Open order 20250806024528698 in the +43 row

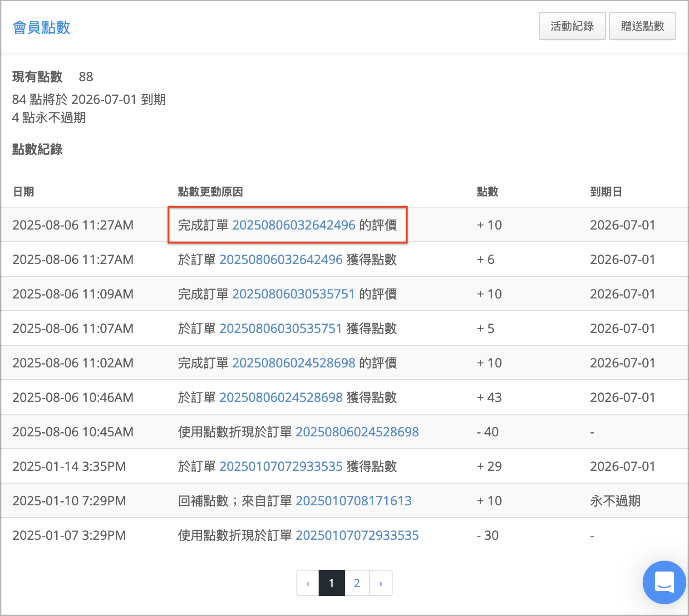pos(281,397)
